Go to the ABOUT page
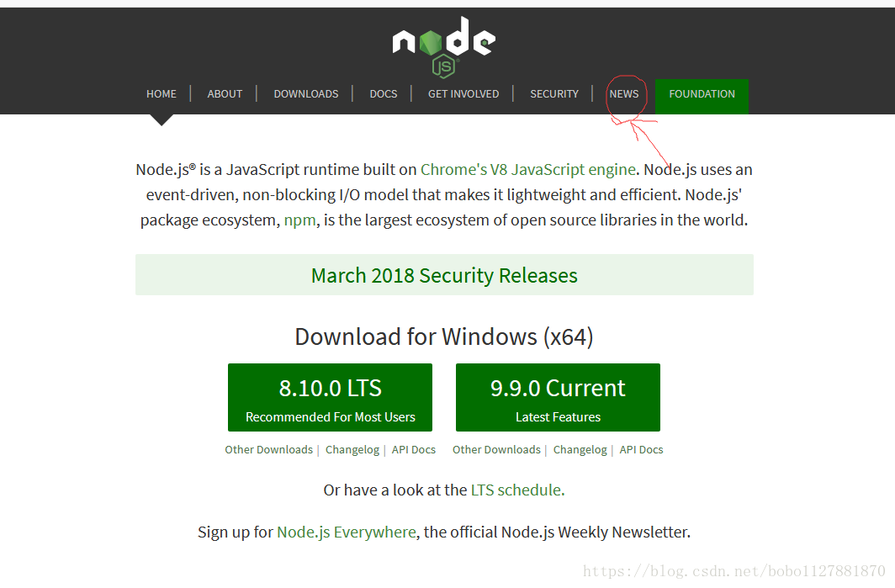 click(x=225, y=94)
